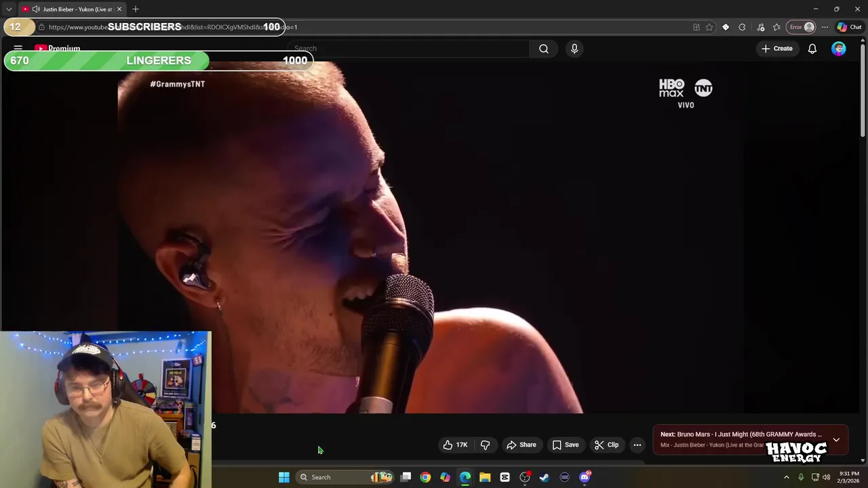The image size is (868, 488).
Task: Share the Justin Bieber video
Action: click(521, 445)
